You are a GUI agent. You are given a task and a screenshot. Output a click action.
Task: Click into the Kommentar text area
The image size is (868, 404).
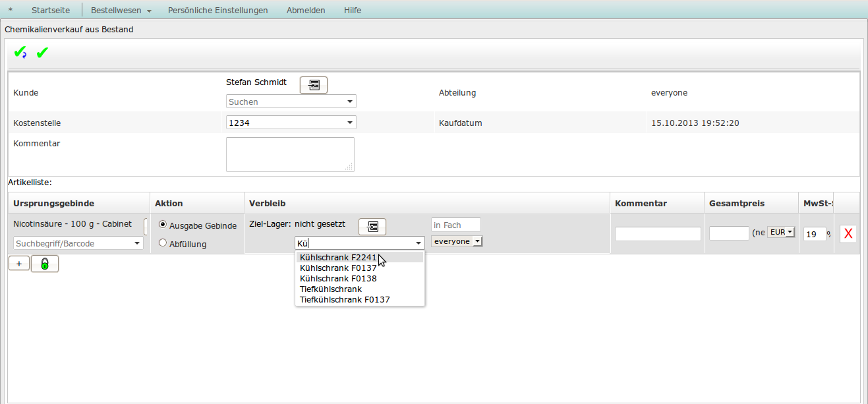pyautogui.click(x=290, y=154)
